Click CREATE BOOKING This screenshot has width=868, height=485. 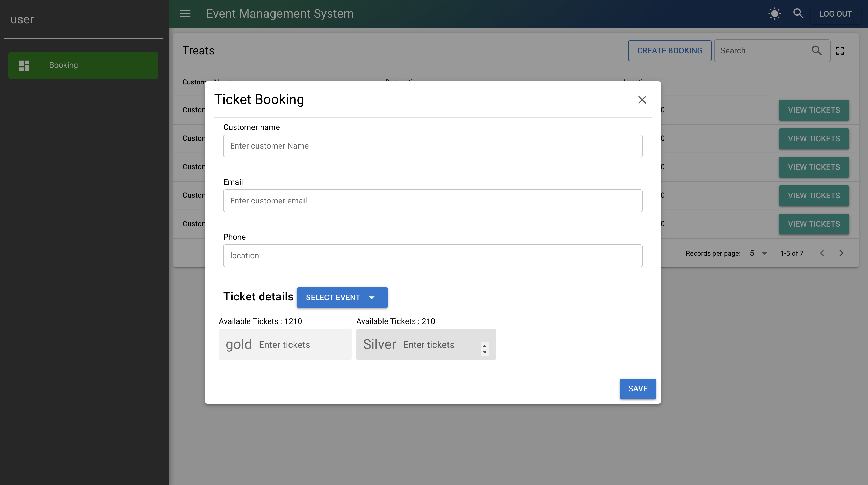click(669, 50)
